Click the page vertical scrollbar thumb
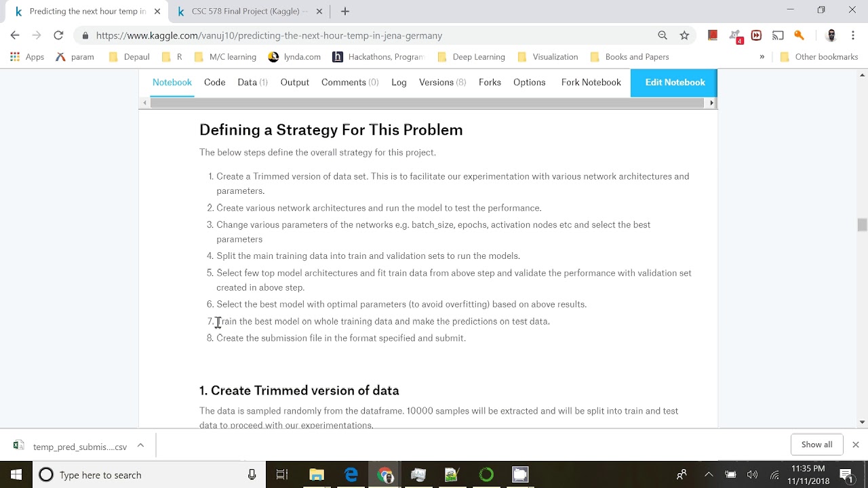Viewport: 868px width, 488px height. click(x=862, y=225)
